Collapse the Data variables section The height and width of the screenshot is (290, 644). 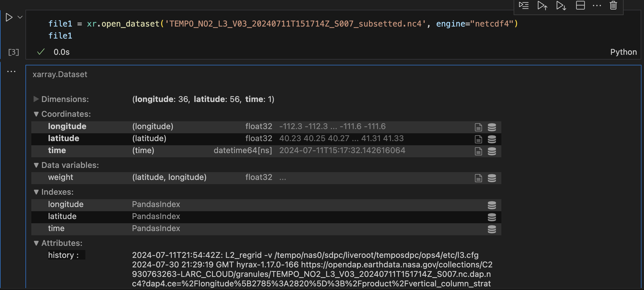pos(36,165)
